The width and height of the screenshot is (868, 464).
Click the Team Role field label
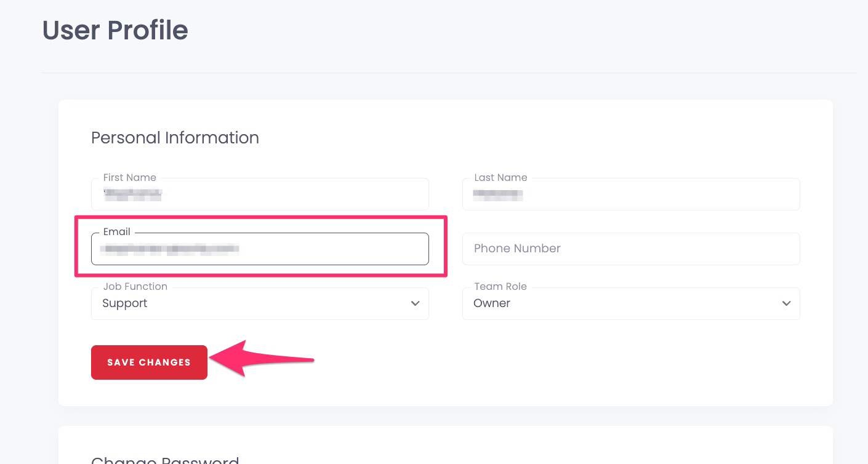(x=500, y=286)
